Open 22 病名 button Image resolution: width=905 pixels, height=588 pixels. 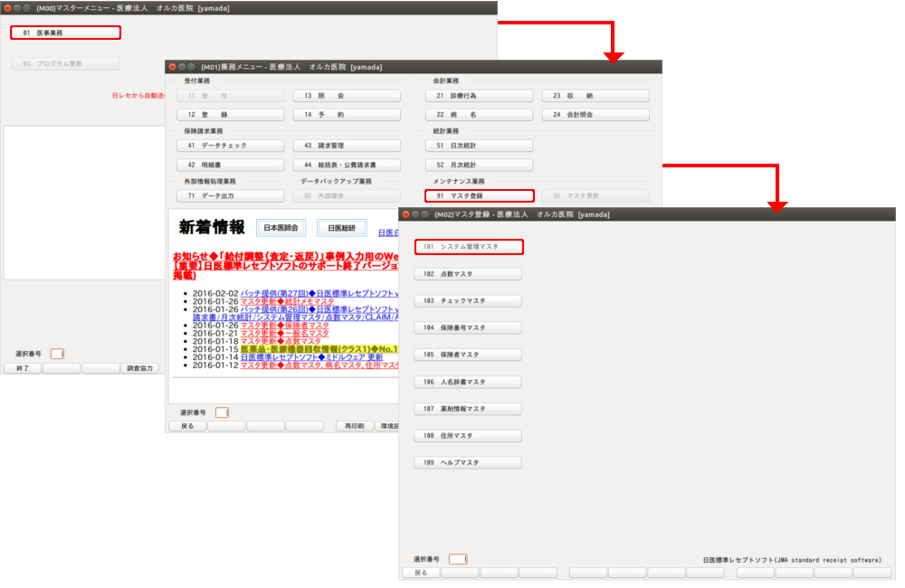coord(479,115)
